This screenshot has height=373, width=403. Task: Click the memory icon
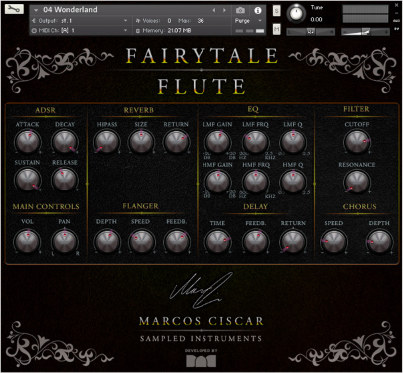[x=138, y=31]
